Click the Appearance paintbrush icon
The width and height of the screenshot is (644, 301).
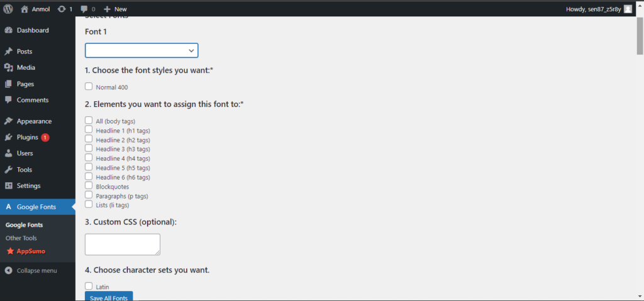coord(9,121)
